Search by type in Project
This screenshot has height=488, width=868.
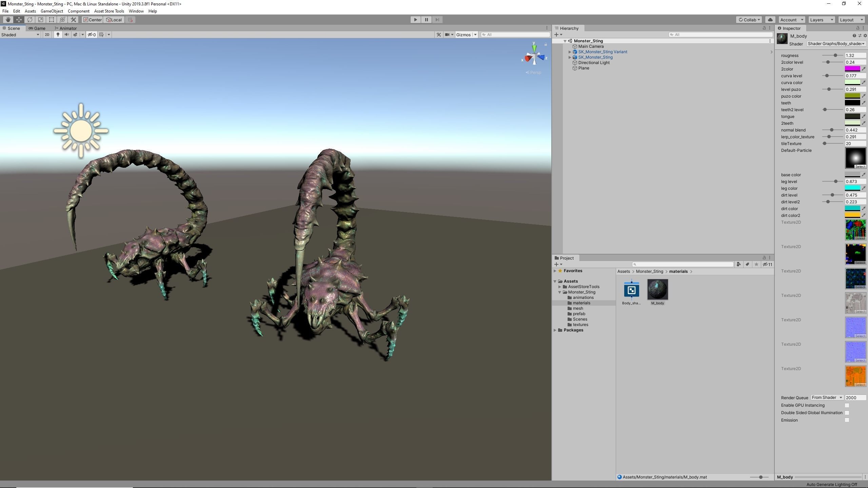[x=739, y=264]
